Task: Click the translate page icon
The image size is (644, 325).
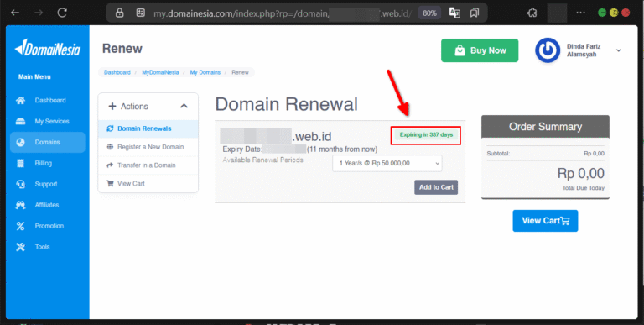Action: click(x=454, y=13)
